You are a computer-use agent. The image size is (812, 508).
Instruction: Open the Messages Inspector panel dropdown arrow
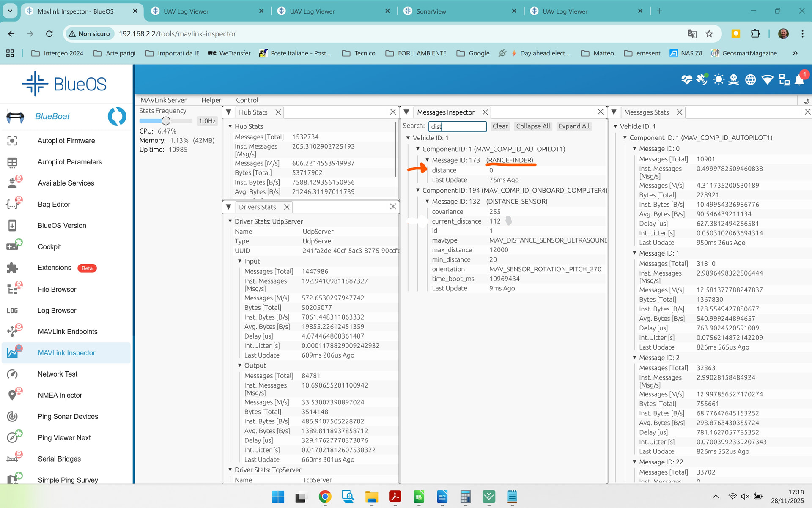point(406,112)
